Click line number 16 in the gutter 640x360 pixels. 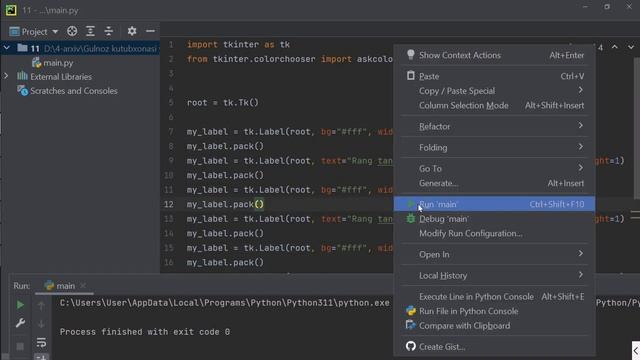tap(169, 262)
